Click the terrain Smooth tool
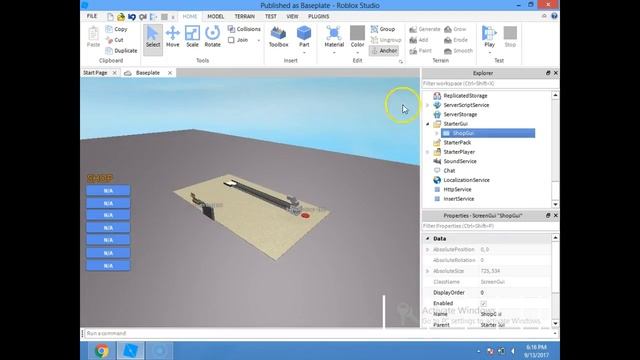This screenshot has height=360, width=640. pos(458,51)
